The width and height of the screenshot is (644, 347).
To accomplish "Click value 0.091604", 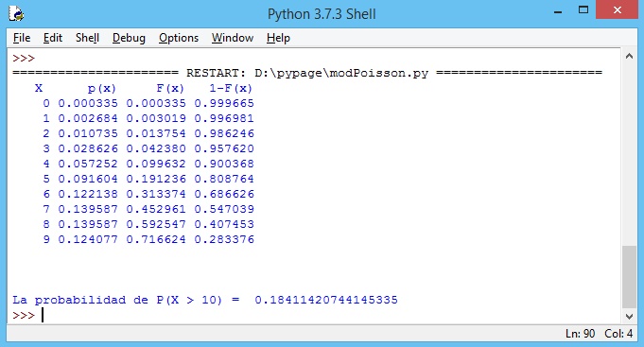I will (x=88, y=179).
